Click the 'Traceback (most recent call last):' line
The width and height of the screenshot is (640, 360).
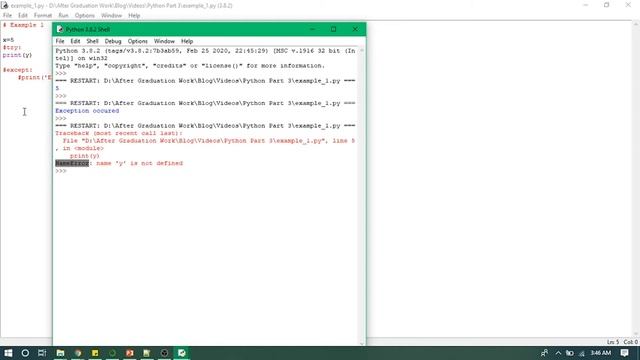pos(119,133)
